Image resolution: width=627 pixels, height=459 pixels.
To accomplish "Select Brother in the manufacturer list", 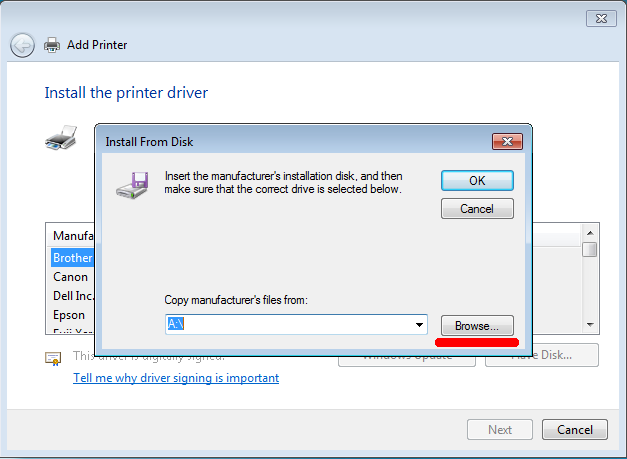I will tap(72, 258).
